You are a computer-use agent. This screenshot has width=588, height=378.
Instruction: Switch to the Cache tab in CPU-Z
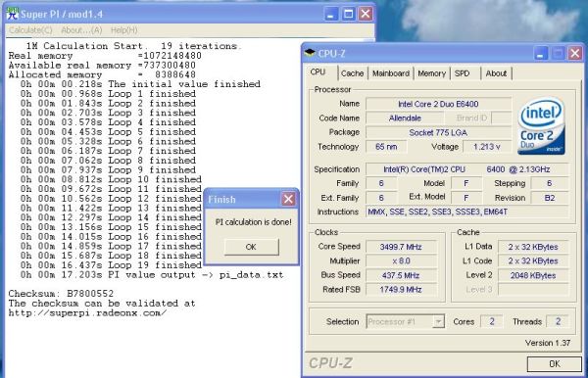[352, 73]
